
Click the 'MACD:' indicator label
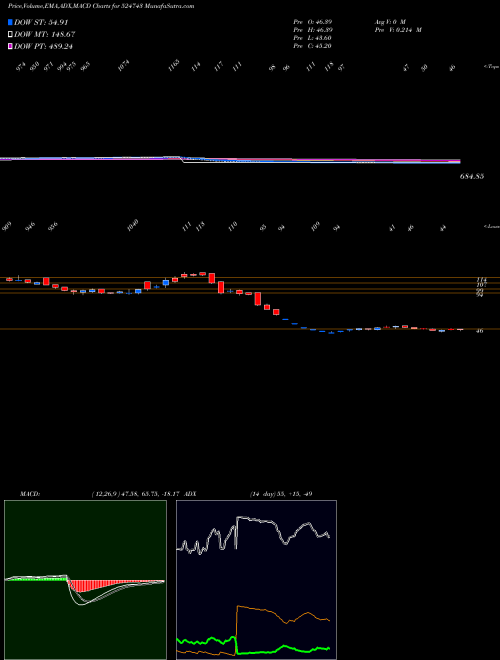coord(29,494)
